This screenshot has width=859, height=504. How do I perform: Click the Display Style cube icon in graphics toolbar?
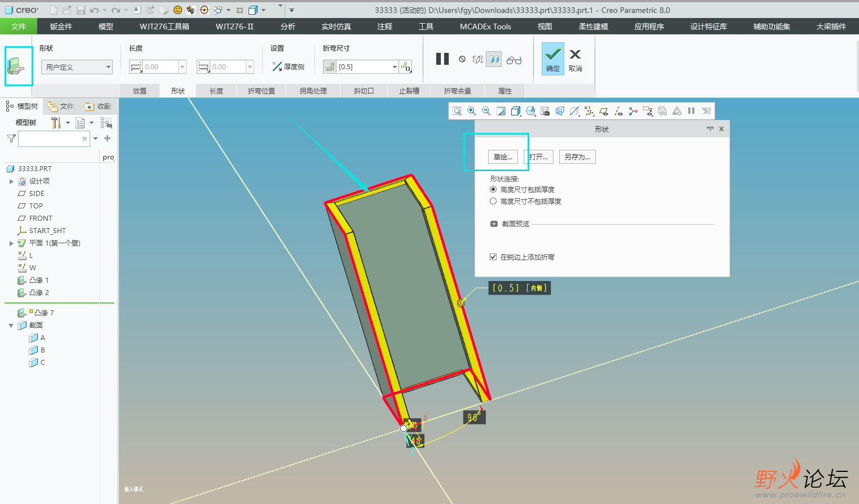[516, 111]
